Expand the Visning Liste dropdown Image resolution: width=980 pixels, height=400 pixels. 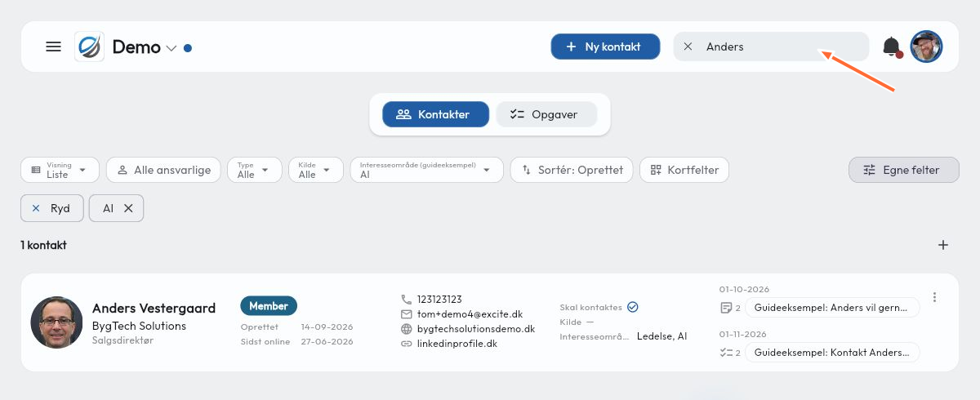click(60, 170)
